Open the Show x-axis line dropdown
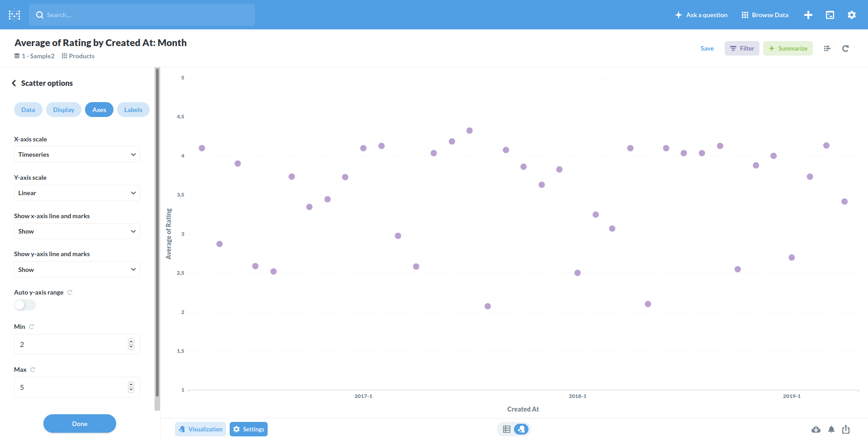This screenshot has width=868, height=440. click(76, 231)
